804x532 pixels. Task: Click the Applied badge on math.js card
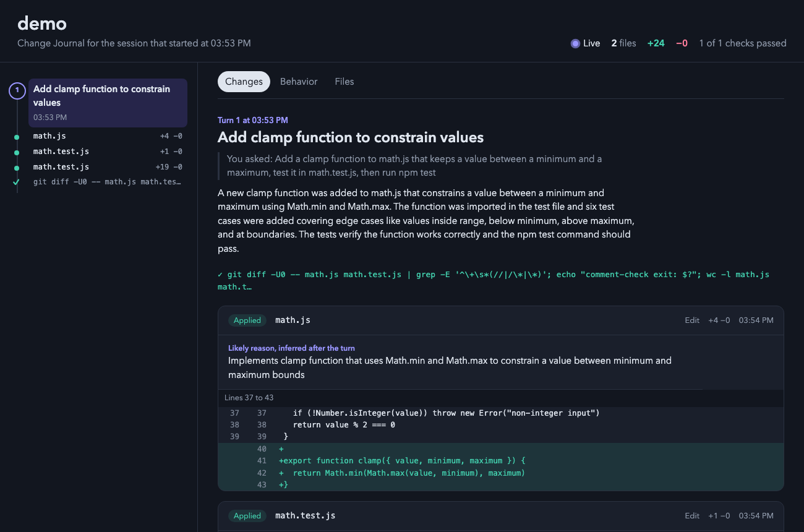(247, 320)
